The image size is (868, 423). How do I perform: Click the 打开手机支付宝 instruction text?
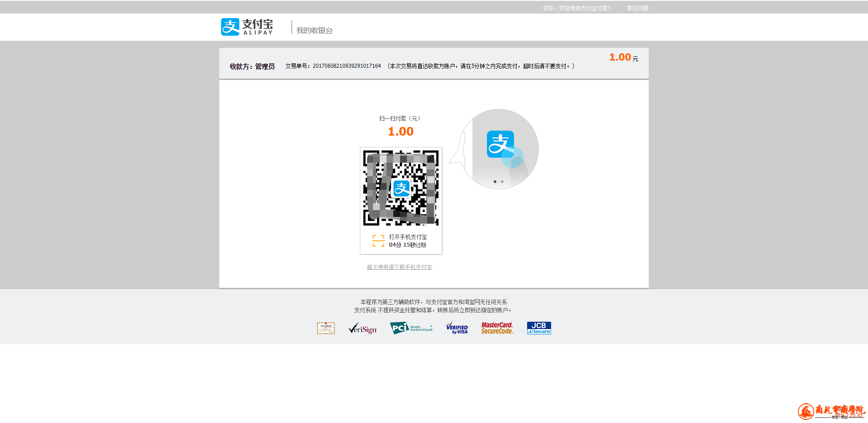[x=408, y=237]
